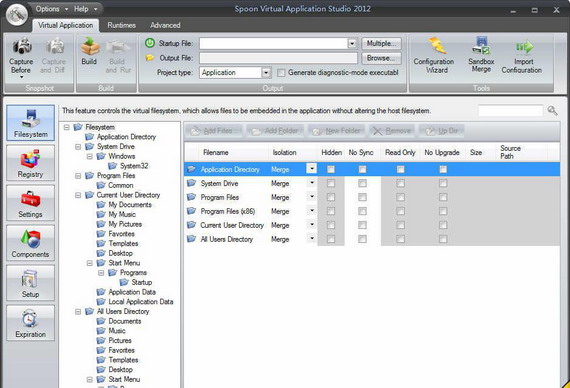Click the Browse... button
The height and width of the screenshot is (388, 570).
click(x=381, y=58)
